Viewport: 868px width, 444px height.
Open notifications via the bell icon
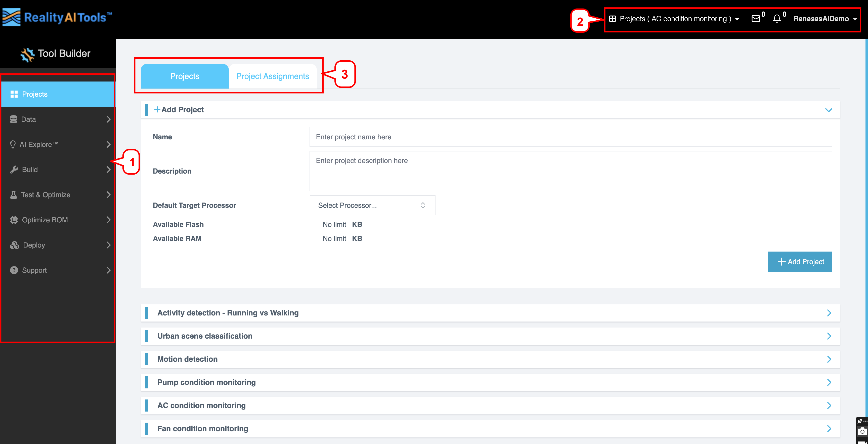tap(777, 19)
